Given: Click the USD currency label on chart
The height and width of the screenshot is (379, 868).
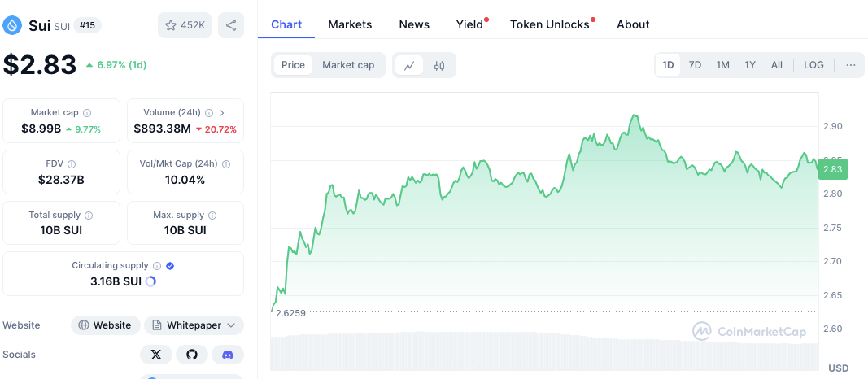Looking at the screenshot, I should (x=838, y=368).
